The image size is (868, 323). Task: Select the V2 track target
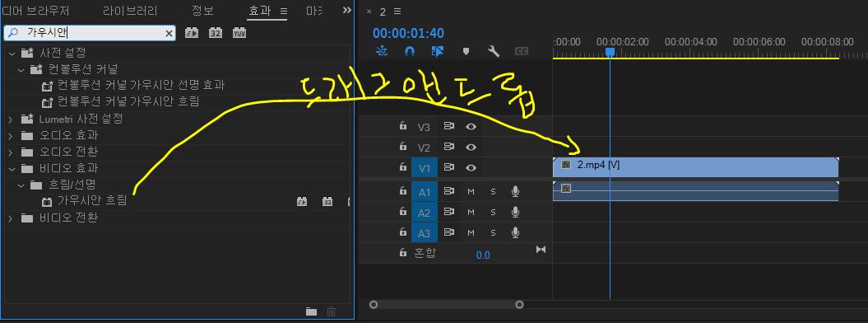click(424, 147)
